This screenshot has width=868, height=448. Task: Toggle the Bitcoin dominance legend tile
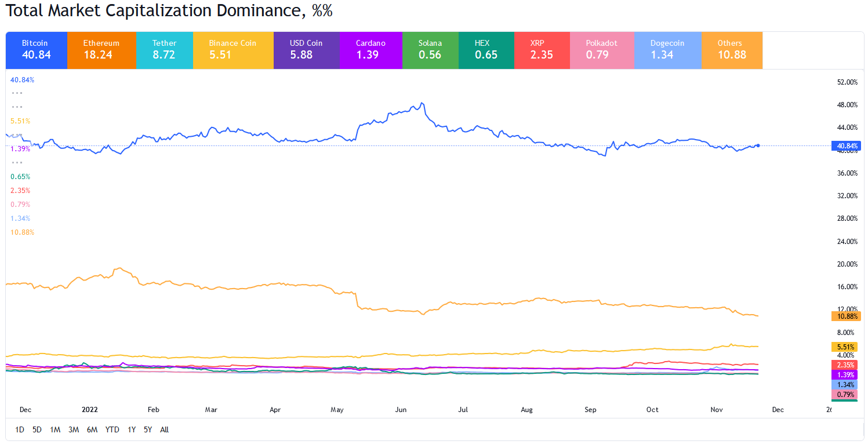coord(36,50)
